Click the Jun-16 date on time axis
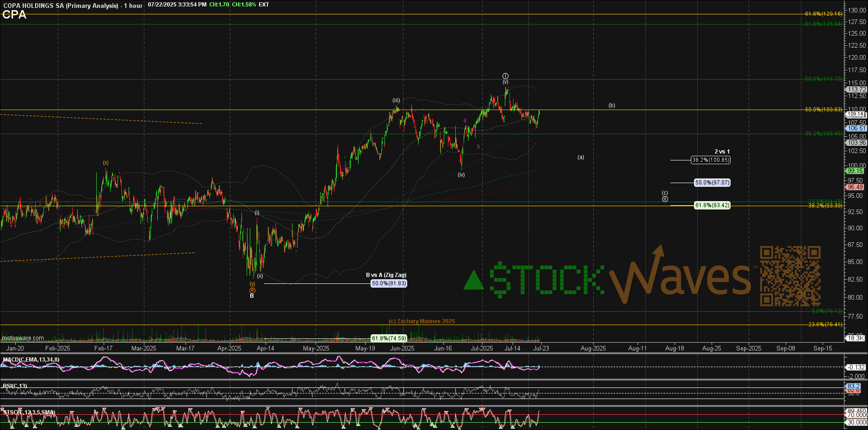The height and width of the screenshot is (430, 868). (443, 348)
